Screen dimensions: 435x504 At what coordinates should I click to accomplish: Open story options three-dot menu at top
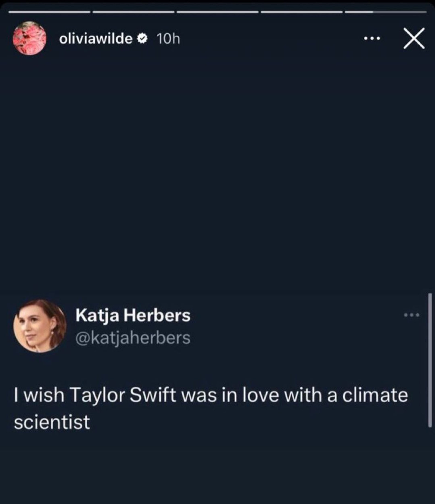pyautogui.click(x=372, y=39)
